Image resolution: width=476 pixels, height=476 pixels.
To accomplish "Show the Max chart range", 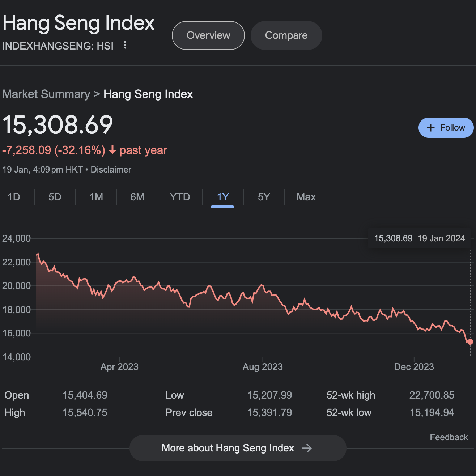I will click(x=306, y=197).
